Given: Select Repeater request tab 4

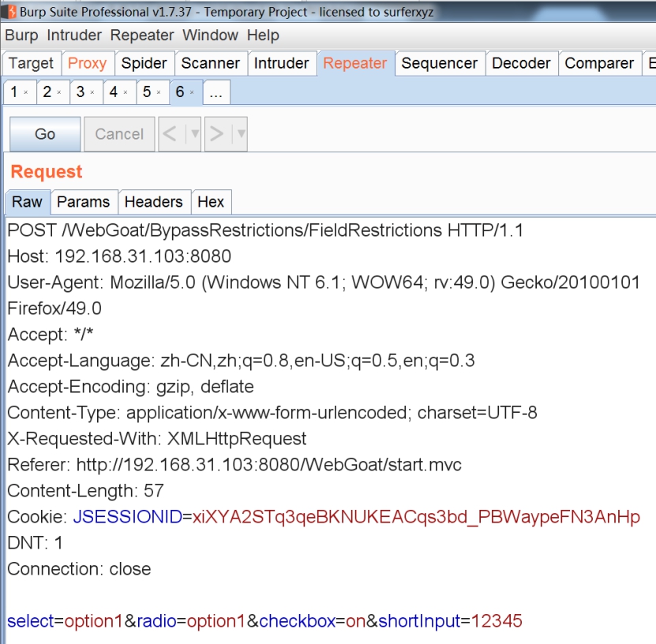Looking at the screenshot, I should [114, 92].
